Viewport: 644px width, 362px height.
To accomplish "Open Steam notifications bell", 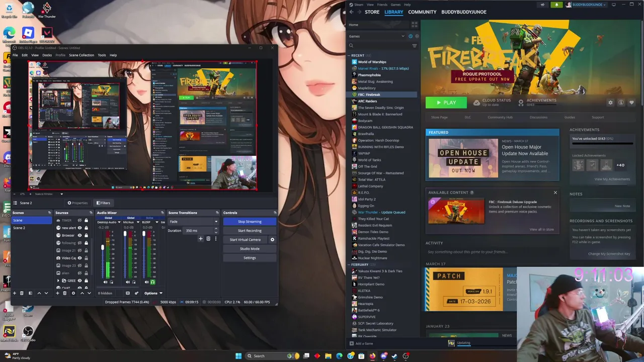I will 556,5.
